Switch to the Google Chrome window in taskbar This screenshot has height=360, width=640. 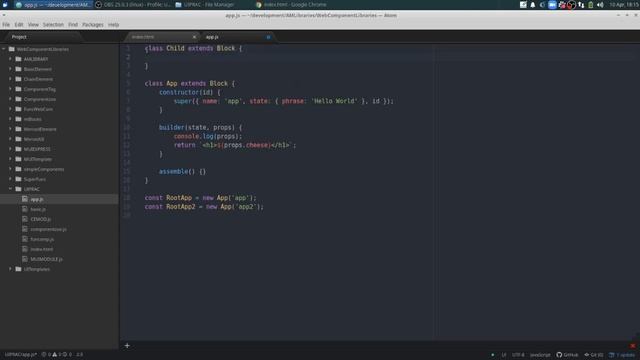[291, 5]
